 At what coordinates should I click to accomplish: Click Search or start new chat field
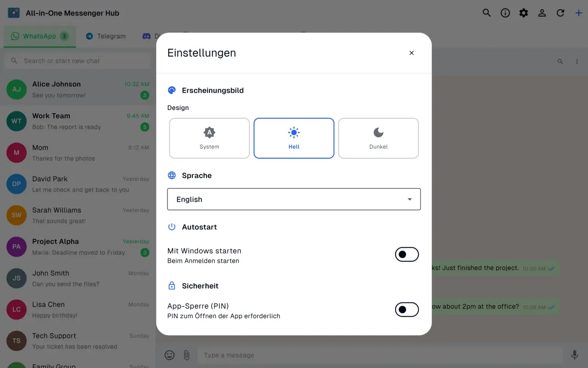(78, 61)
